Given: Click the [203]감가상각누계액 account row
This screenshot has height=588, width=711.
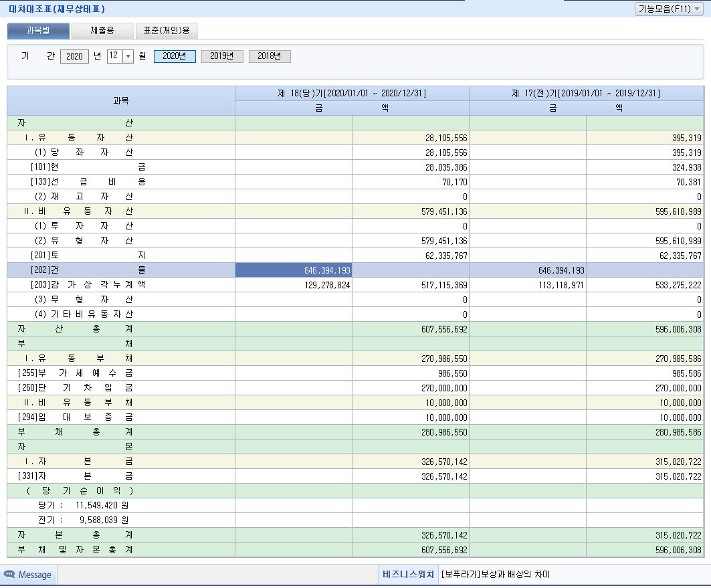Looking at the screenshot, I should [87, 285].
